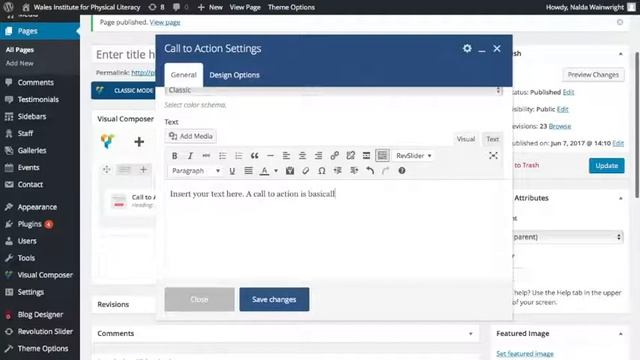Switch editor to Visual tab
Screen dimensions: 640x360
[466, 139]
